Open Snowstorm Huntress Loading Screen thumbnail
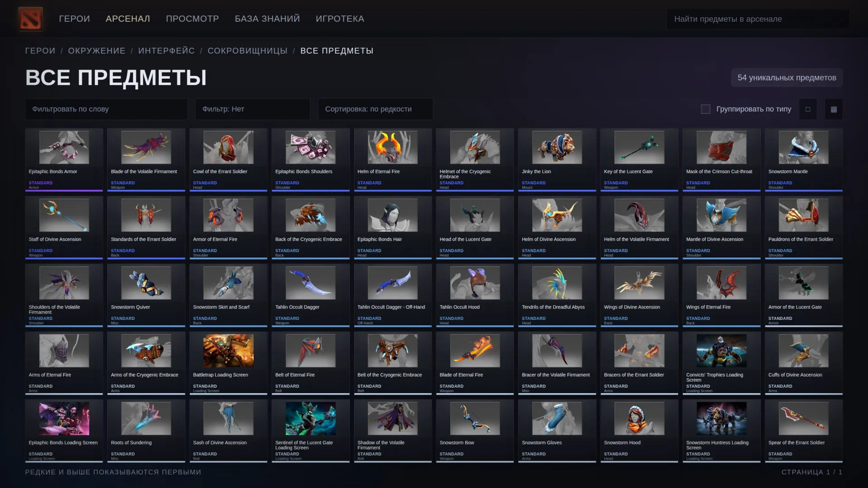Screen dimensions: 868x488 722,418
